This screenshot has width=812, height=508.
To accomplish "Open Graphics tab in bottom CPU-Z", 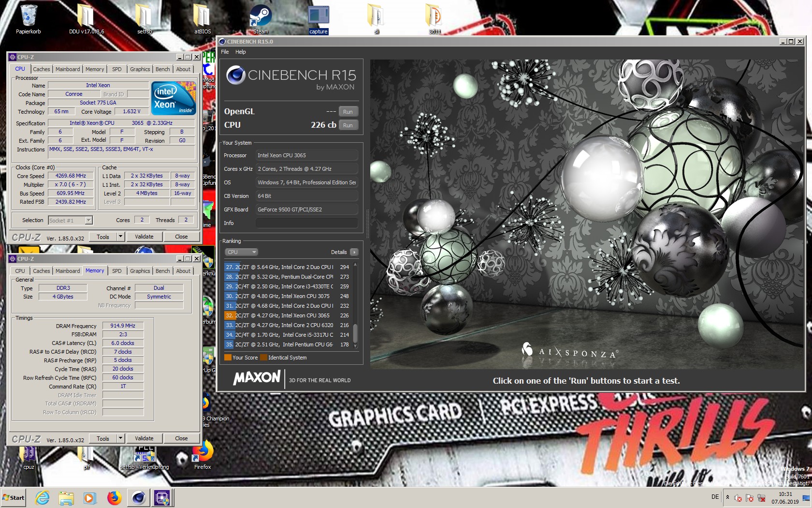I will click(x=140, y=271).
